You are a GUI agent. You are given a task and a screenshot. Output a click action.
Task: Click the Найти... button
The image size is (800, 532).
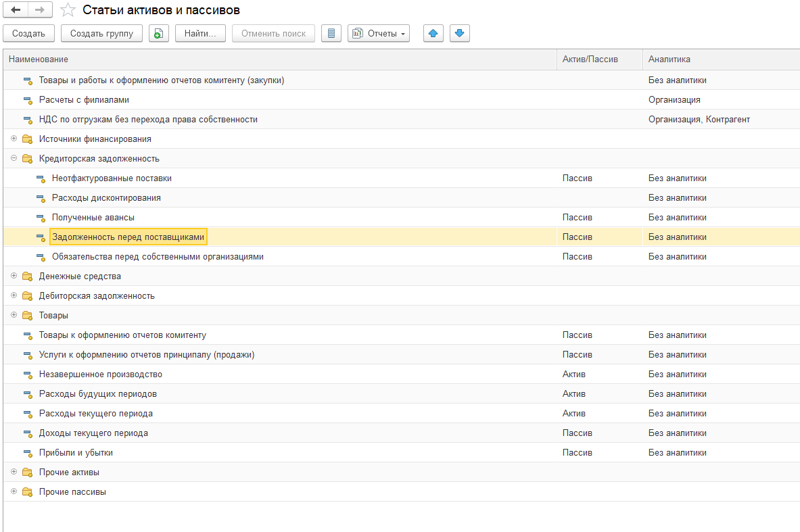(x=200, y=33)
